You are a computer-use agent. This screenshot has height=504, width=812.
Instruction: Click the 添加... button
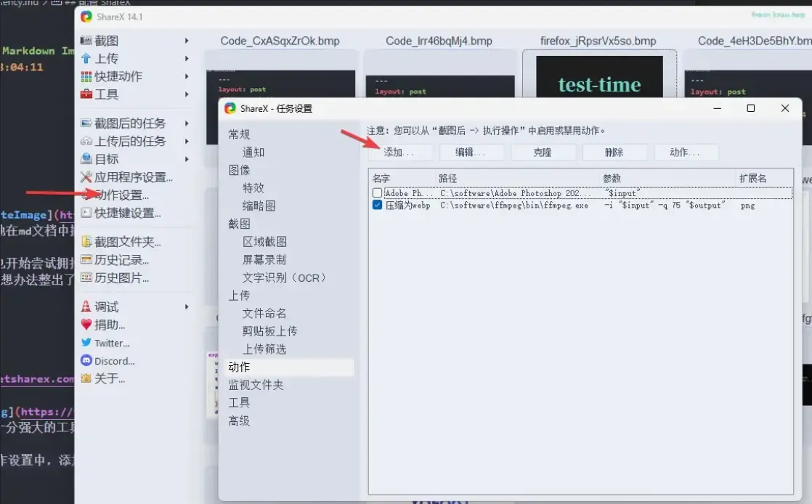(x=399, y=153)
